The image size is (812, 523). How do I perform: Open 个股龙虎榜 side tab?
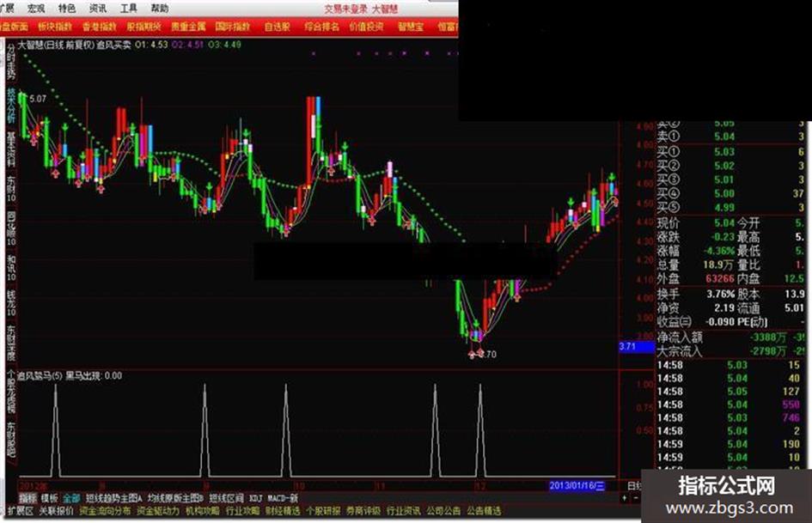pyautogui.click(x=11, y=391)
